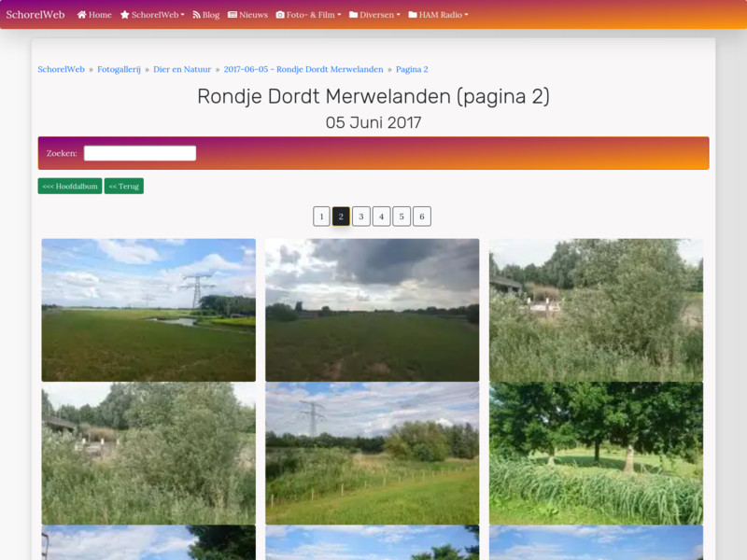Open the Diversen menu label
The image size is (747, 560).
tap(376, 15)
